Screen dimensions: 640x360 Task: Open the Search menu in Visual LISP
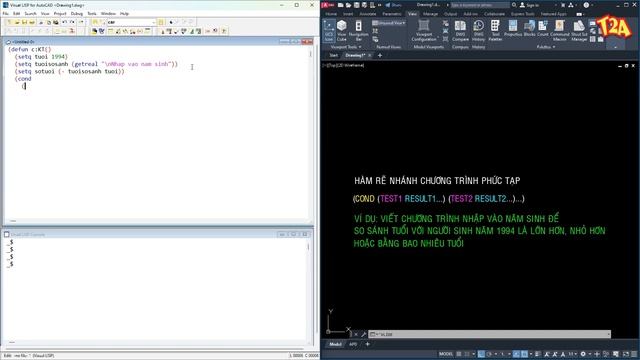31,13
